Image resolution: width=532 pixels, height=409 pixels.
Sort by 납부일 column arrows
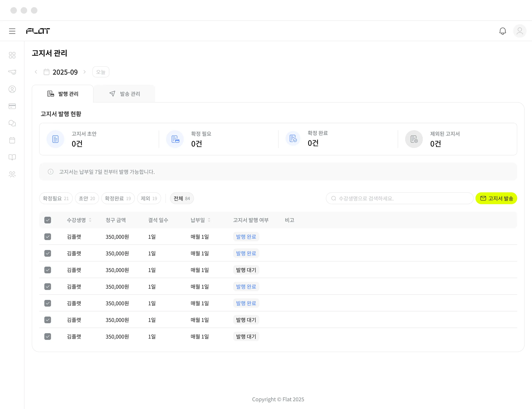209,220
